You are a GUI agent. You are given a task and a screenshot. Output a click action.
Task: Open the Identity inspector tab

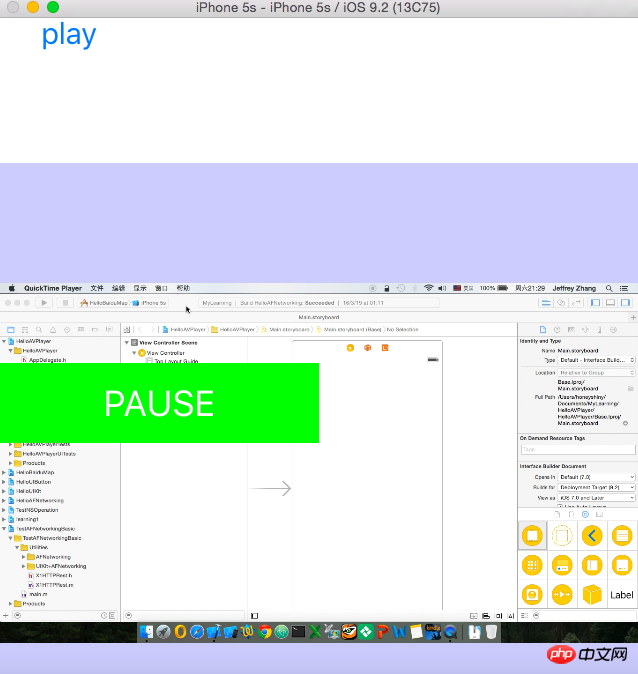(x=571, y=330)
